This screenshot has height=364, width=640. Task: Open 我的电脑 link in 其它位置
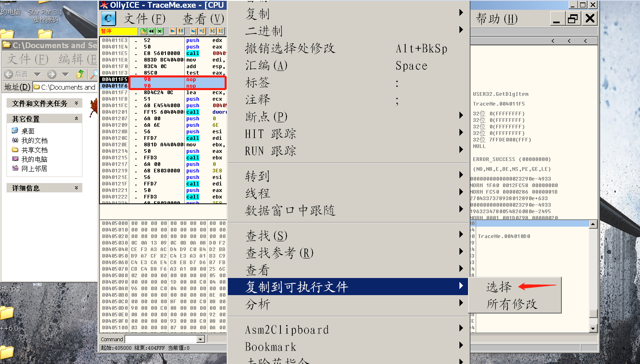[35, 159]
